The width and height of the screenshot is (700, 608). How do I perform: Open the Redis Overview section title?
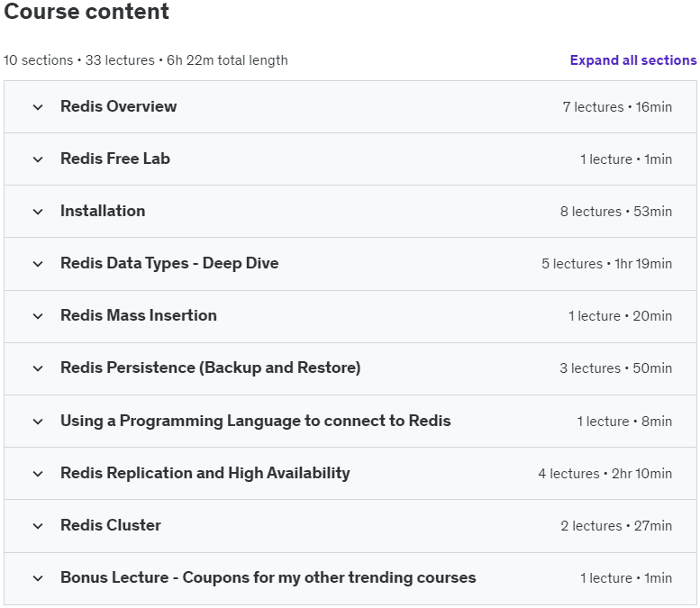coord(119,106)
